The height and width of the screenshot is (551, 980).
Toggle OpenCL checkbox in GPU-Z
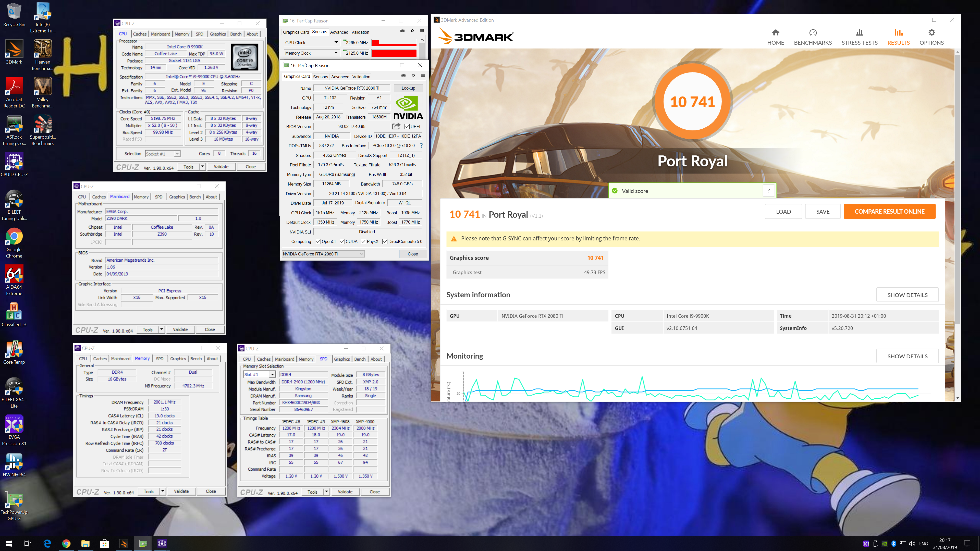(x=318, y=242)
